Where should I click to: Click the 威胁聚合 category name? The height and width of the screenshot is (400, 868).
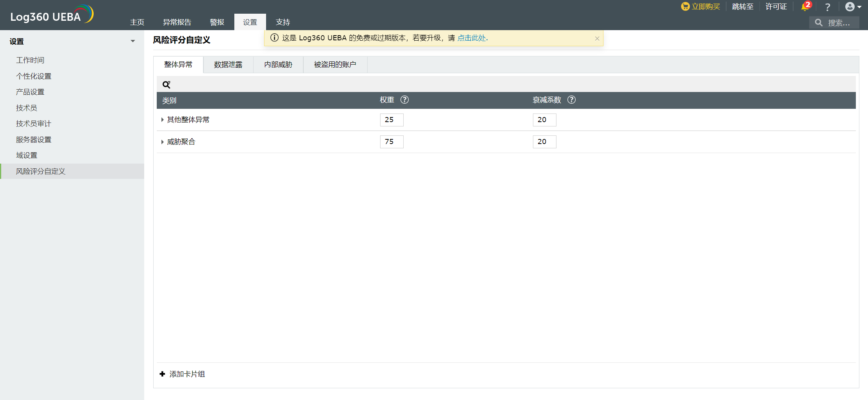click(x=181, y=142)
